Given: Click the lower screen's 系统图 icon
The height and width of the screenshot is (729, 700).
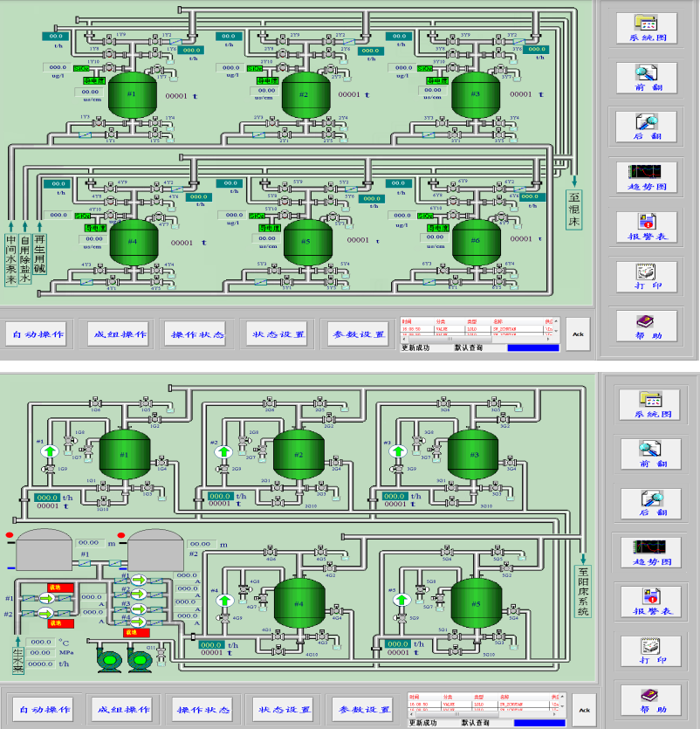Looking at the screenshot, I should (649, 403).
